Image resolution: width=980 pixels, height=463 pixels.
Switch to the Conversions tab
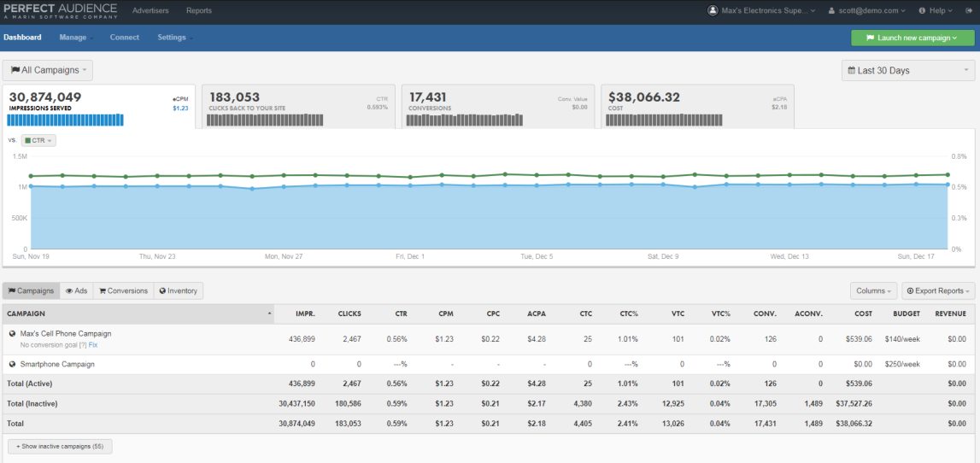tap(123, 291)
